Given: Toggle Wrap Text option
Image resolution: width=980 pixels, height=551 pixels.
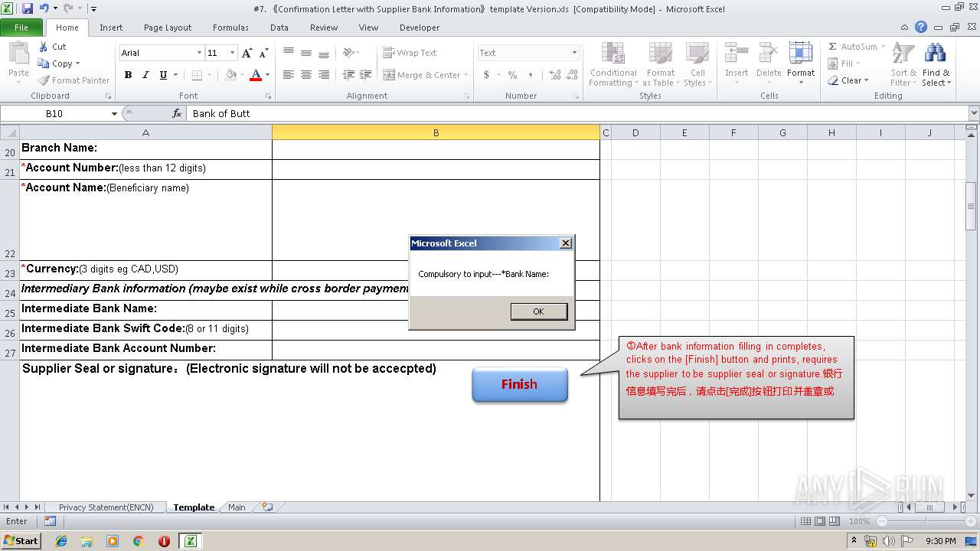Looking at the screenshot, I should [410, 53].
